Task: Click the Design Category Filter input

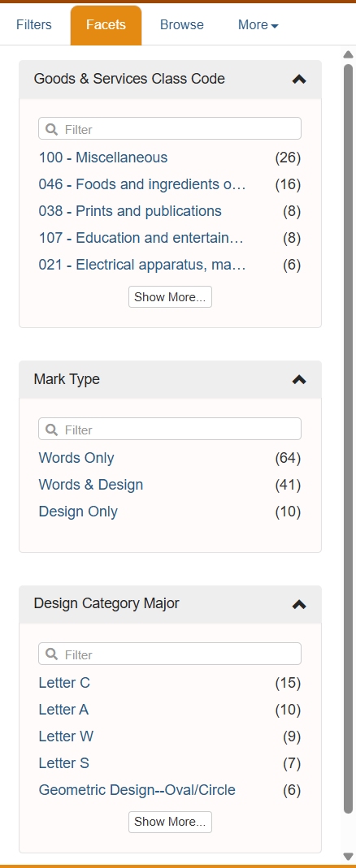Action: tap(170, 654)
